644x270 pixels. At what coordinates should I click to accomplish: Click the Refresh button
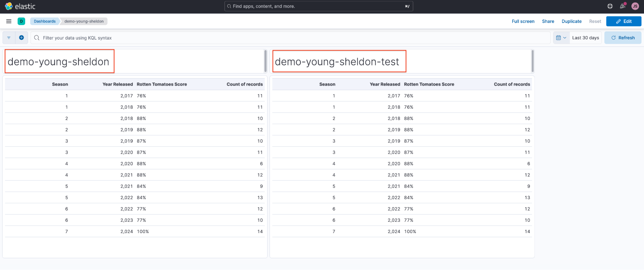click(623, 38)
